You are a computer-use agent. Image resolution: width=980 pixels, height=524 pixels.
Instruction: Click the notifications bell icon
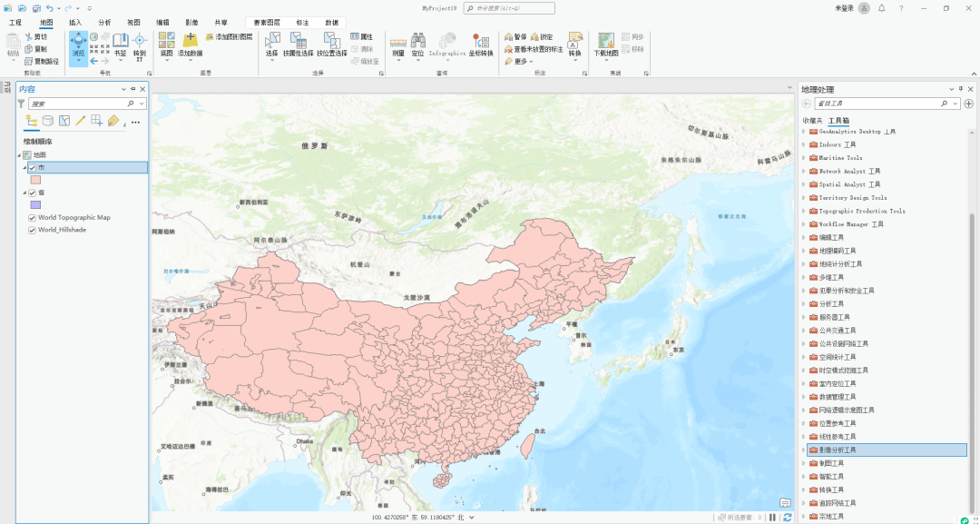pos(882,8)
